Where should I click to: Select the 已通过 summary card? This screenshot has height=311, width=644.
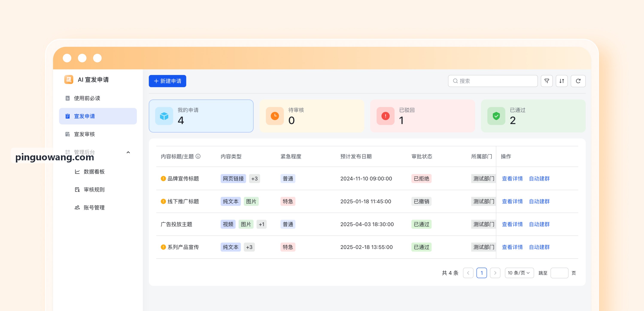[533, 116]
